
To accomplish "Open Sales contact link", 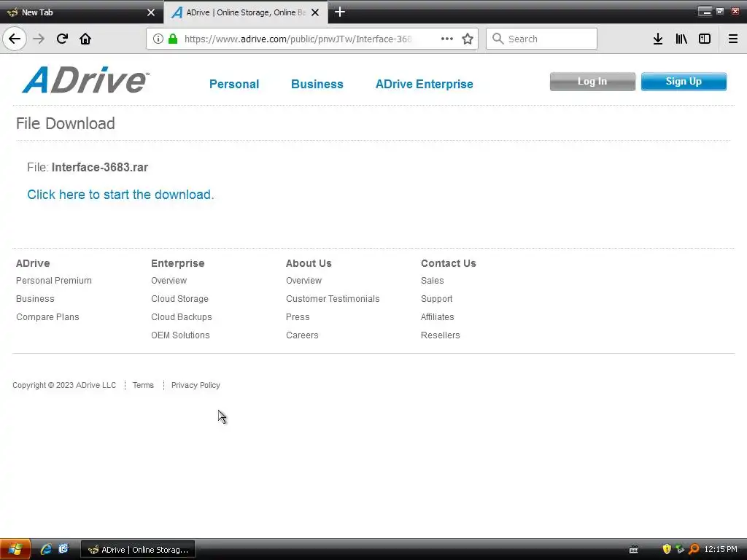I will pyautogui.click(x=432, y=281).
